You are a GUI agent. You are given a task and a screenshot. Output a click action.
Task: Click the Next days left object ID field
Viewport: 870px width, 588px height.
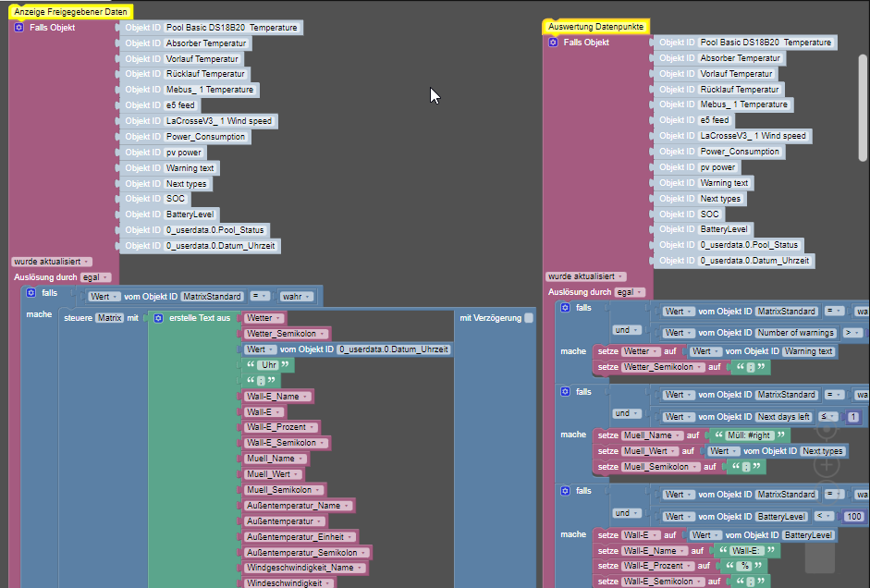click(x=783, y=417)
